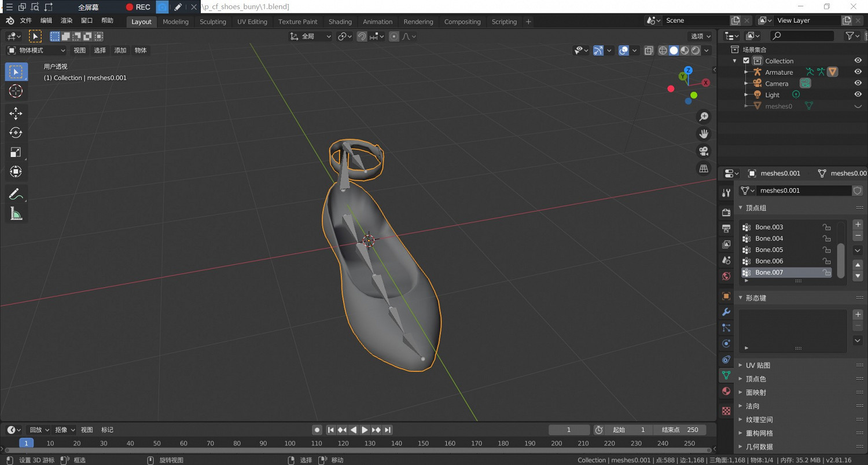Select Bone.005 in vertex group list
The width and height of the screenshot is (868, 465).
[769, 250]
